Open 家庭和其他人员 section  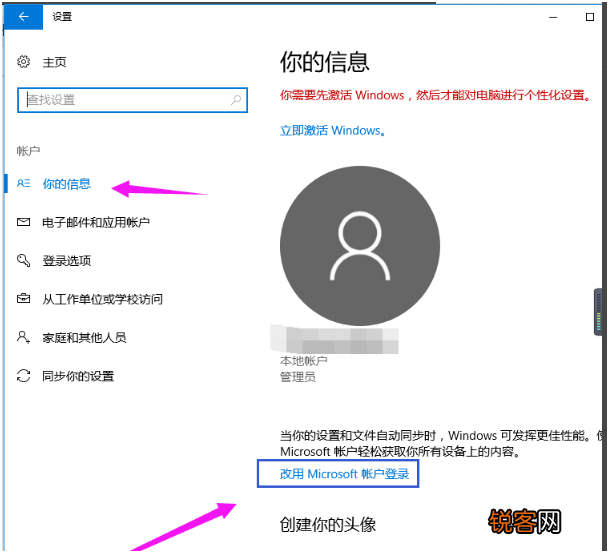[x=84, y=337]
